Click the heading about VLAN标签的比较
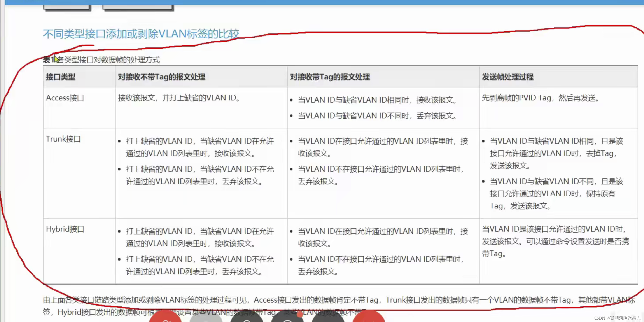 pos(141,34)
